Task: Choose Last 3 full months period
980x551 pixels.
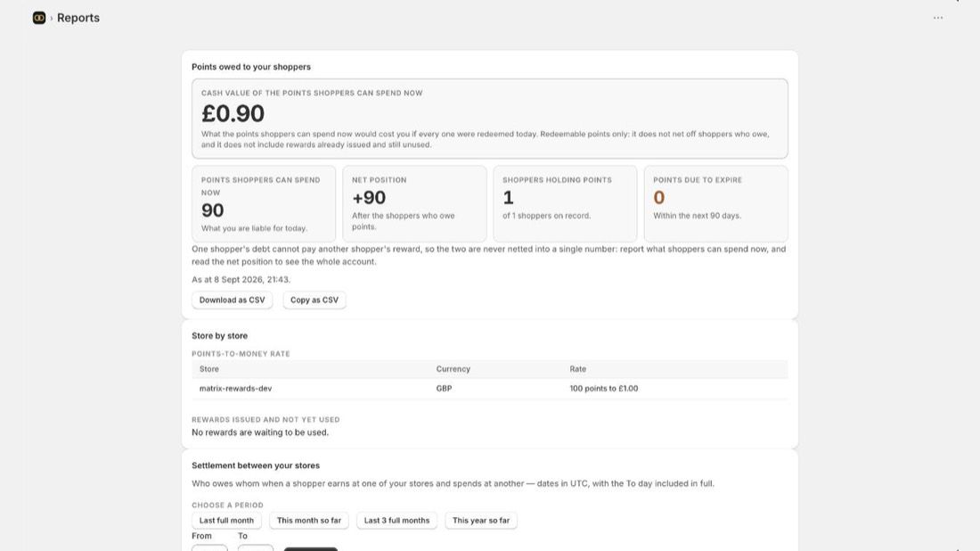Action: [396, 521]
